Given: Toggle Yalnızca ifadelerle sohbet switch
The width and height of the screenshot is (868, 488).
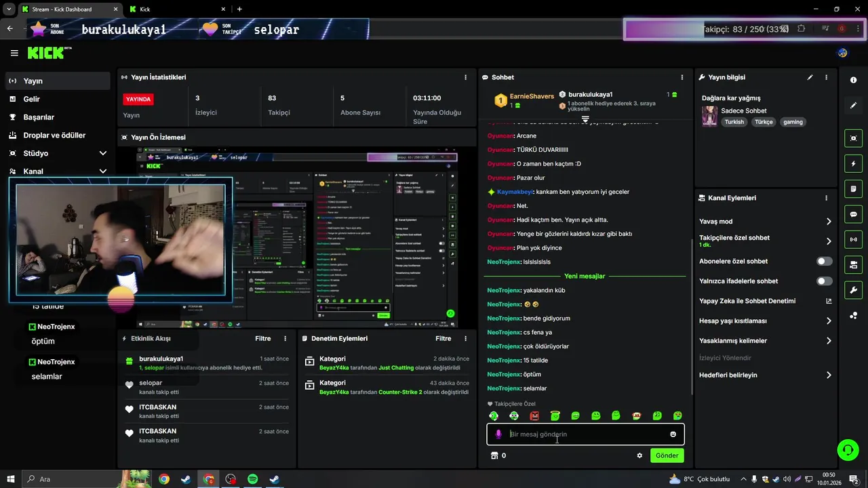Looking at the screenshot, I should tap(825, 281).
